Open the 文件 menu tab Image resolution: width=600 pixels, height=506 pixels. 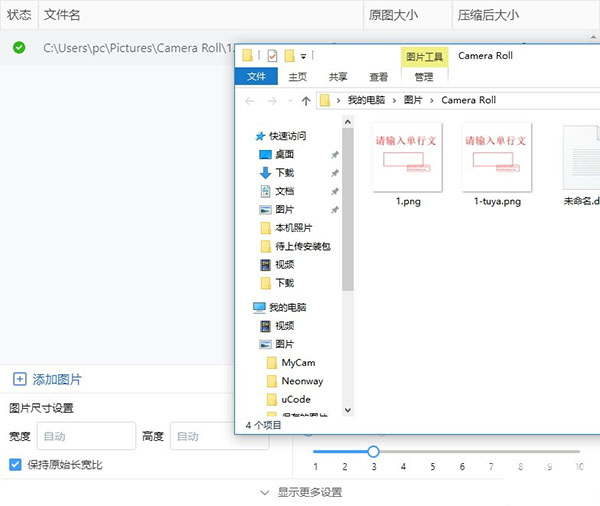point(257,76)
